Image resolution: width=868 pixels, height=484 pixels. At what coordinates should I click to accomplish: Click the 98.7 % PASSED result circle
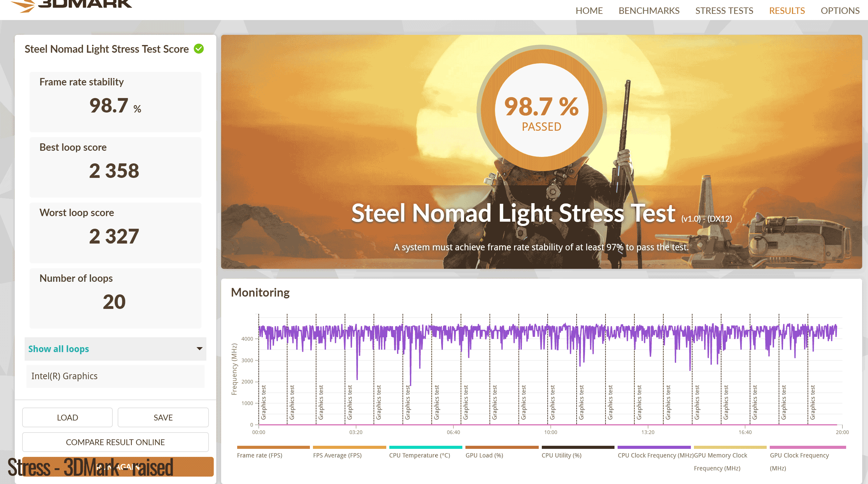pyautogui.click(x=541, y=110)
